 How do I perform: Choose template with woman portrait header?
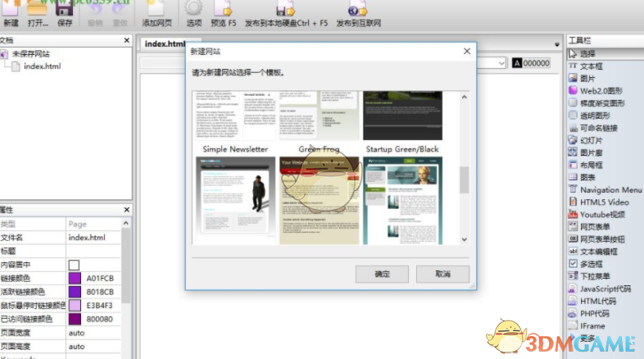[x=402, y=201]
